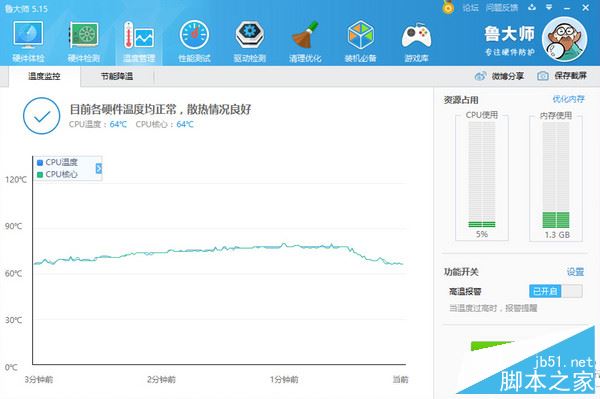
Task: Open the 论坛 forum link
Action: click(470, 8)
